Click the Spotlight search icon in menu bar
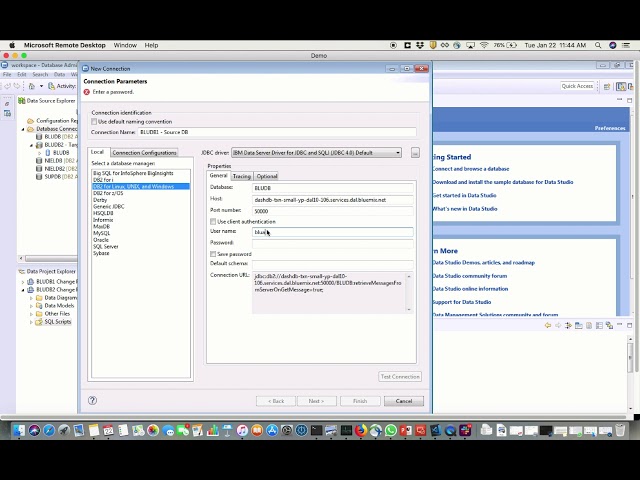The height and width of the screenshot is (480, 640). pos(598,45)
